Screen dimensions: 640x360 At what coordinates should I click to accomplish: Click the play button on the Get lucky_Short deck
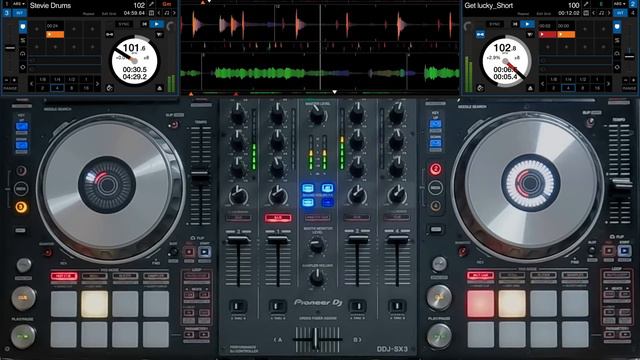[x=527, y=24]
